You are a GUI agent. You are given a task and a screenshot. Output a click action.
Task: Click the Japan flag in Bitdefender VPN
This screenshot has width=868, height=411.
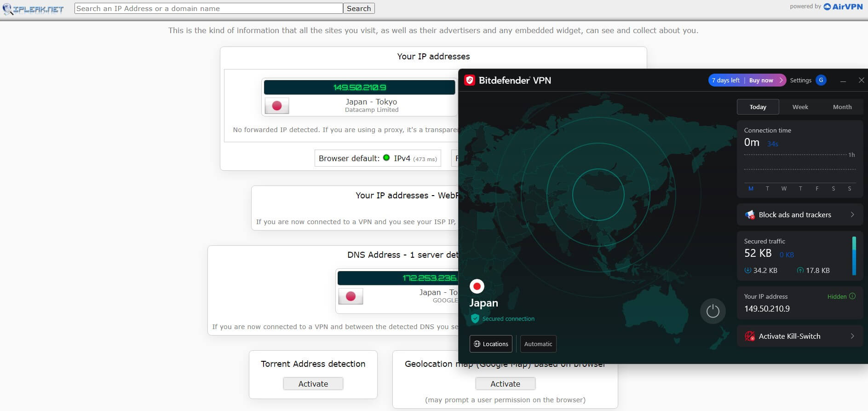pyautogui.click(x=477, y=286)
